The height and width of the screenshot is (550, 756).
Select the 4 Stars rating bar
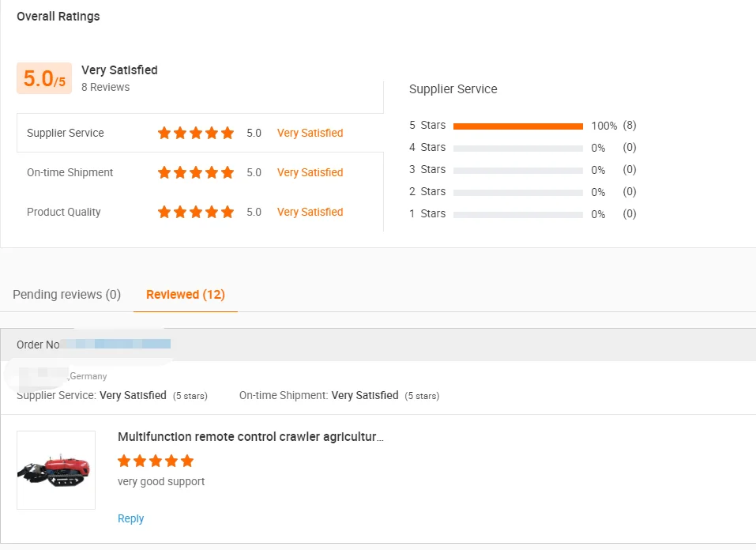517,148
